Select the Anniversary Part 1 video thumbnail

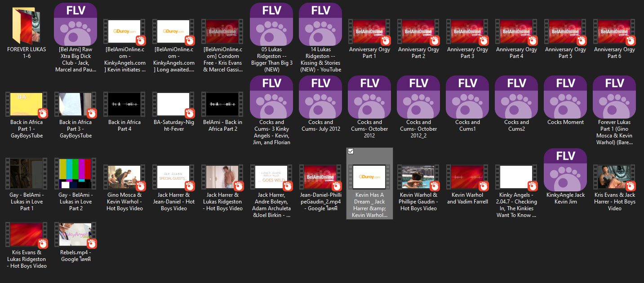[369, 31]
